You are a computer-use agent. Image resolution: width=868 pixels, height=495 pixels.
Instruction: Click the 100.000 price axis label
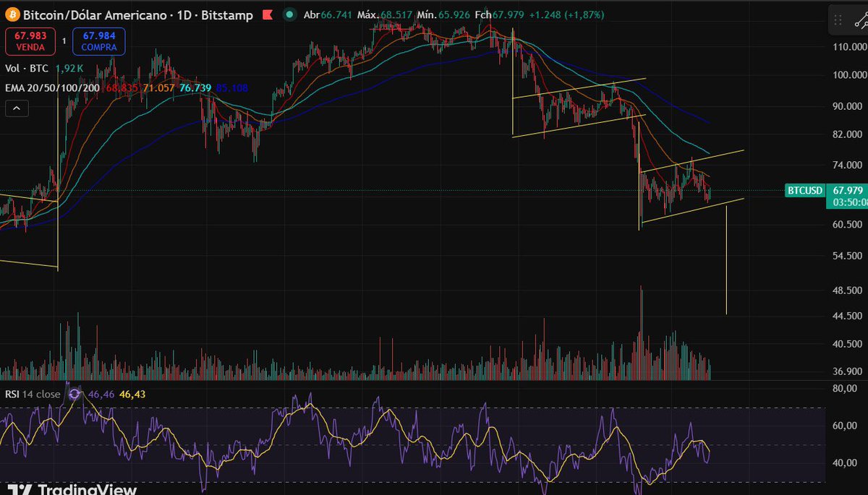(x=851, y=75)
